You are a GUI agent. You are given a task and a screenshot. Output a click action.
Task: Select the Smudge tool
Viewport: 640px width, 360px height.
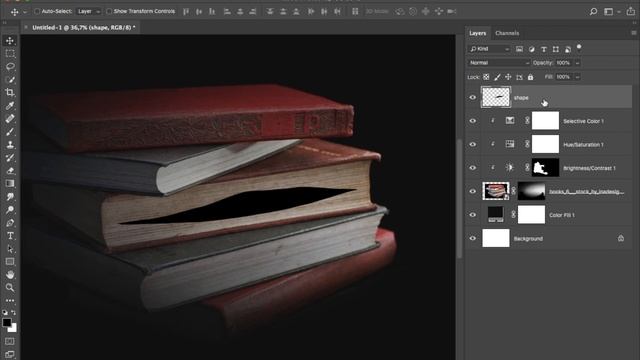pyautogui.click(x=10, y=197)
